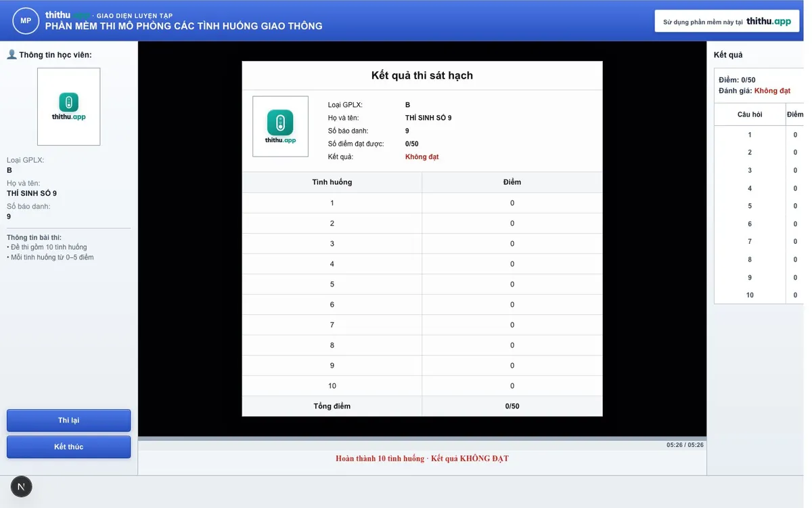The image size is (812, 508).
Task: Click "0/50" next to Số điểm đạt được
Action: click(412, 144)
